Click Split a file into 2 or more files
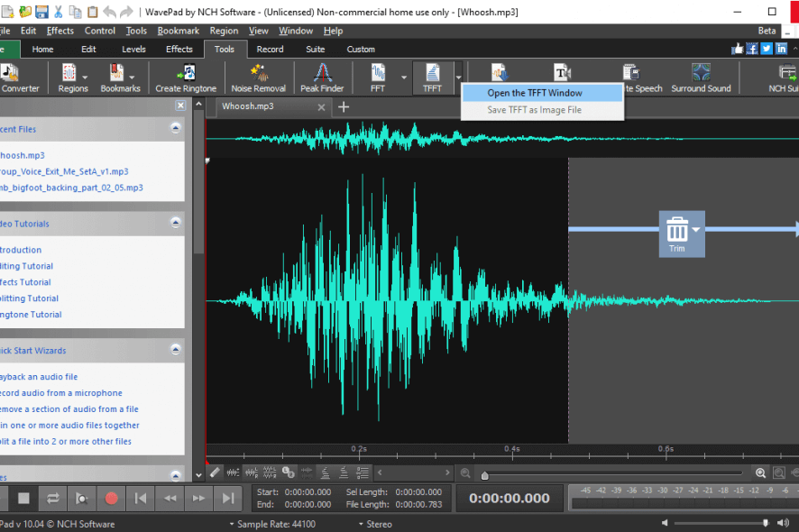This screenshot has height=532, width=799. (66, 441)
